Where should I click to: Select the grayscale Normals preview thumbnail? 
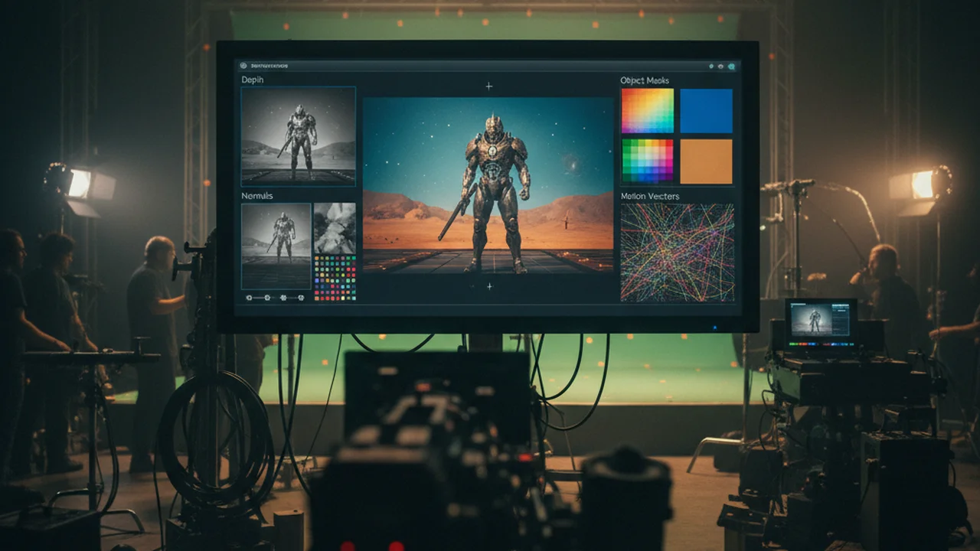tap(276, 246)
